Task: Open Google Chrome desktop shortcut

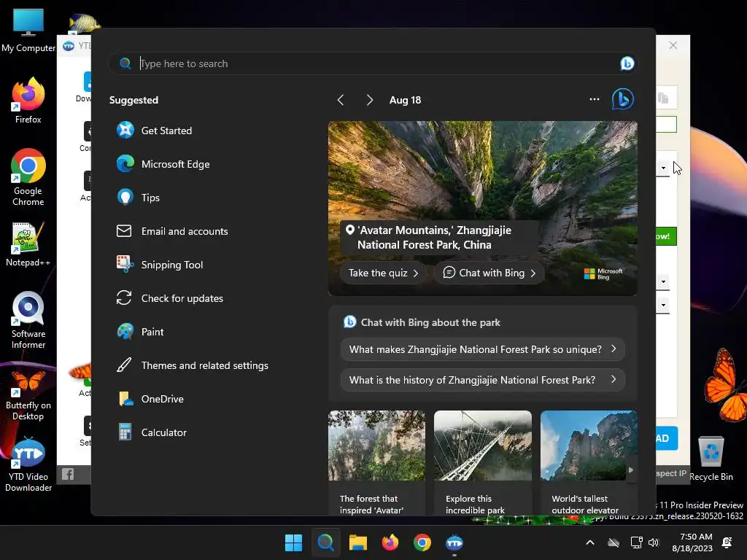Action: (28, 178)
